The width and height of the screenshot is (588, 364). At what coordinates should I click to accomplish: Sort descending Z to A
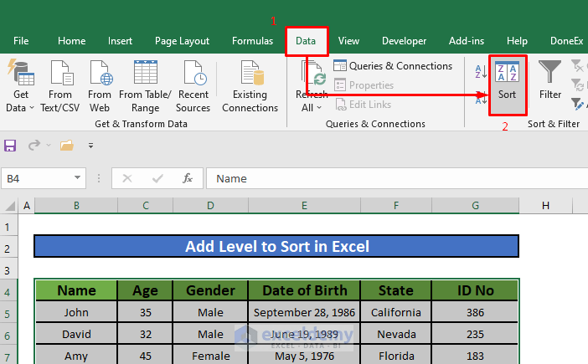481,98
